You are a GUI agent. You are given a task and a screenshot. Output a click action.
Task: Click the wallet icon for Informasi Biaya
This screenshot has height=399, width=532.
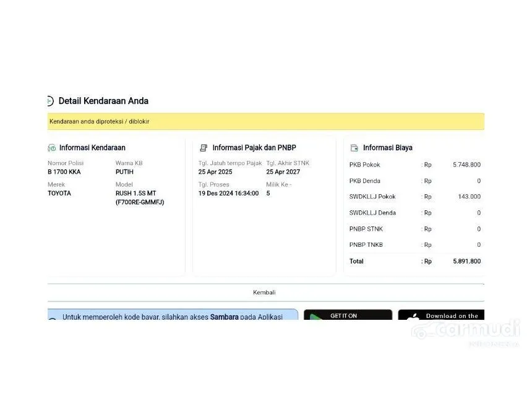click(354, 148)
